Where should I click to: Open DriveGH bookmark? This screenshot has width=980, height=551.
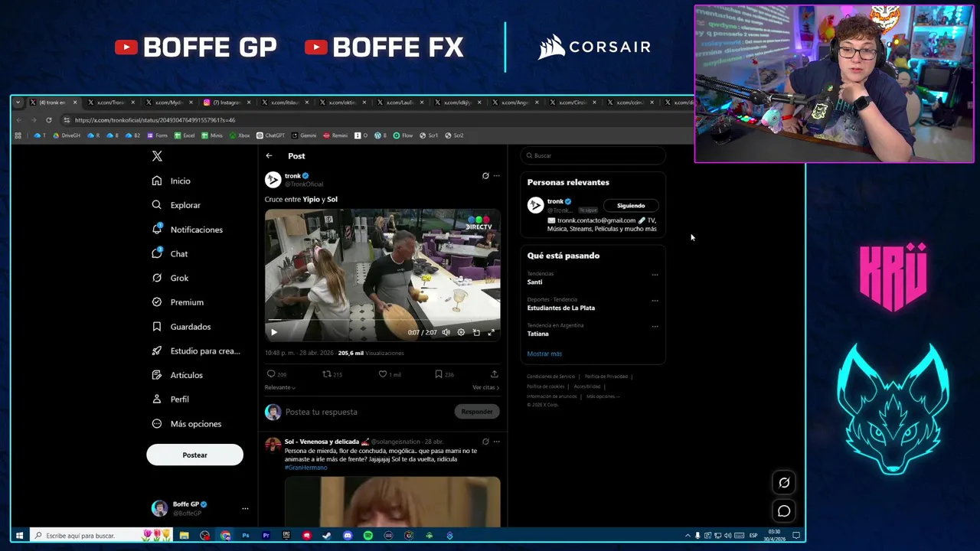(67, 135)
